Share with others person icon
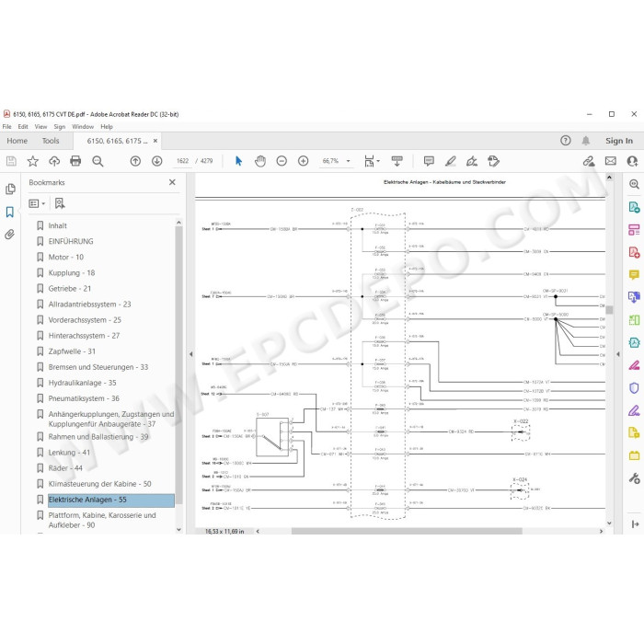644x644 pixels. [x=632, y=161]
